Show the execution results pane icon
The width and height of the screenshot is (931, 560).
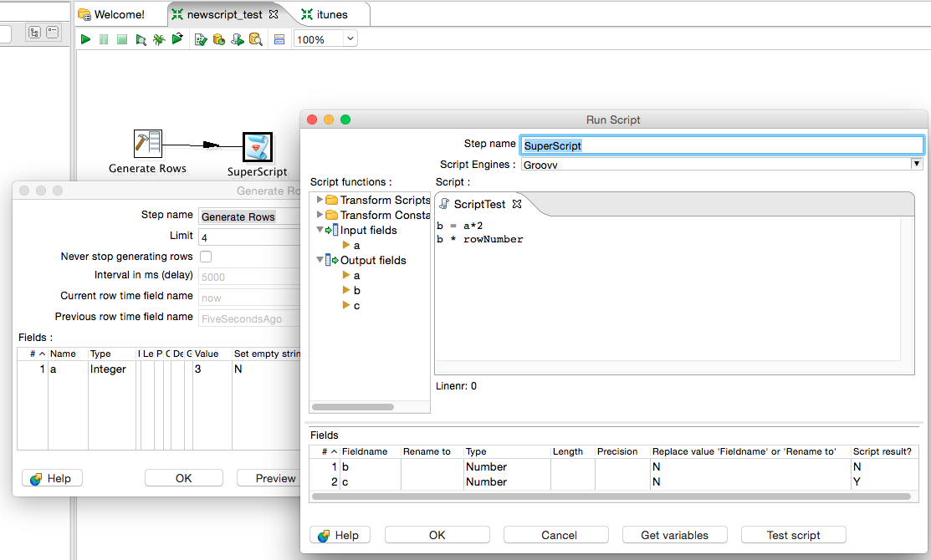279,39
